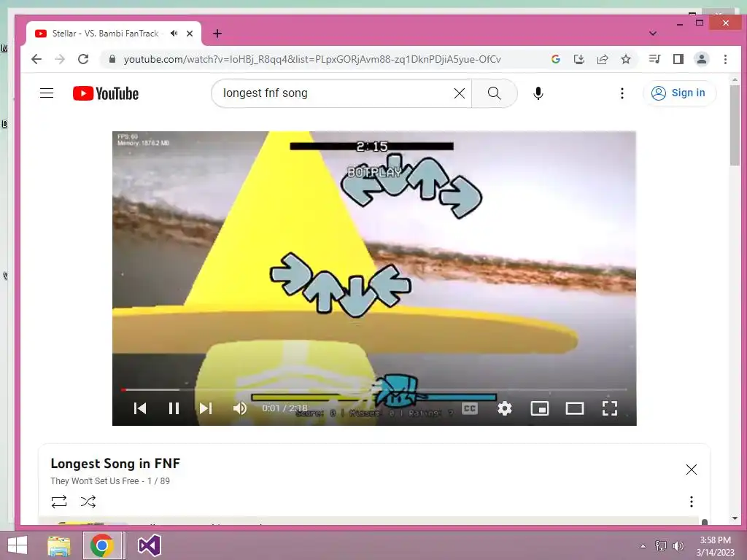Open the Windows Start menu

click(18, 545)
